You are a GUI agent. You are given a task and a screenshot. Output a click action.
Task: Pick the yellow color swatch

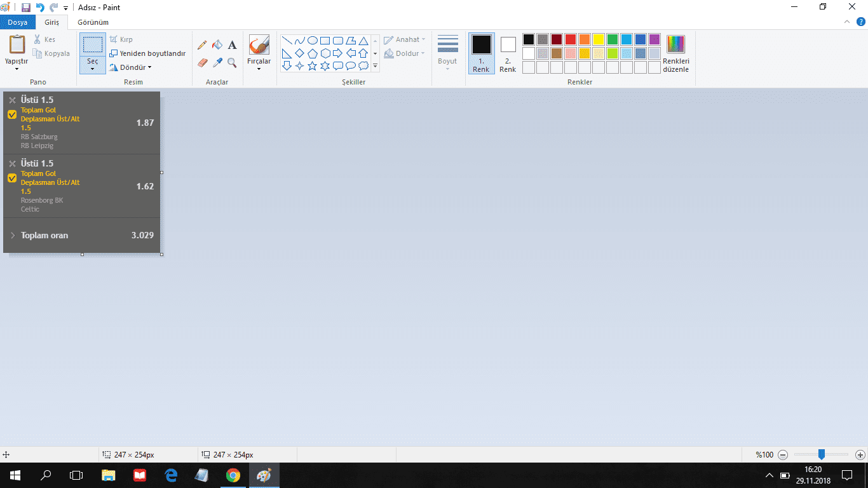pos(599,39)
